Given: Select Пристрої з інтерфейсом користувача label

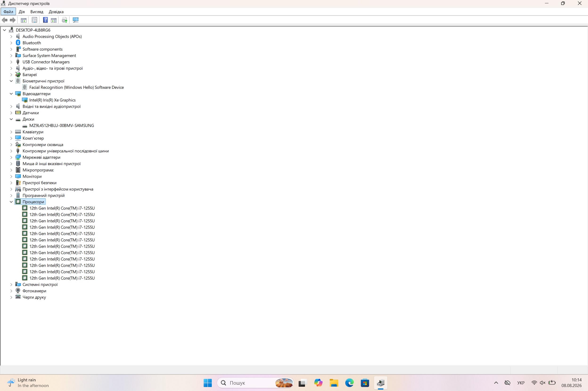Looking at the screenshot, I should 58,189.
